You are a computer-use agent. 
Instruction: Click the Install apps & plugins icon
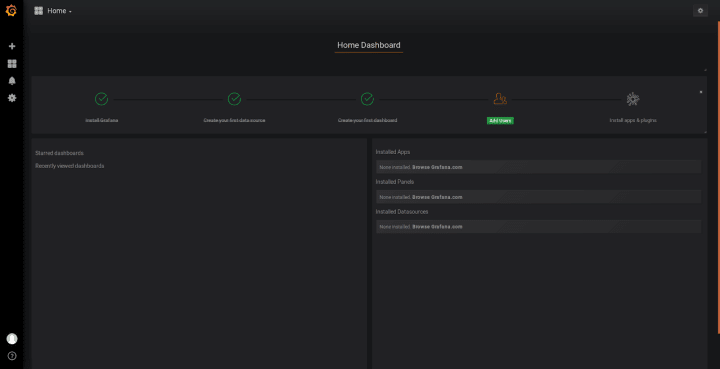coord(633,99)
